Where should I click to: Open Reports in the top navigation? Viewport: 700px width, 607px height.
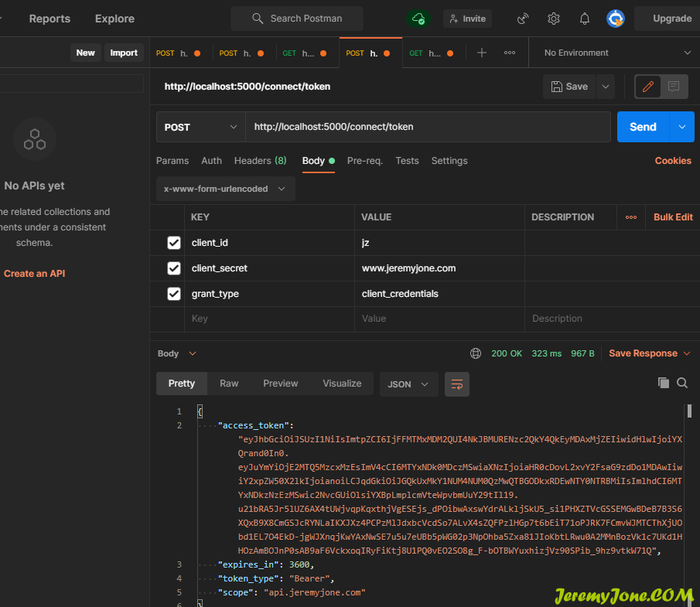(x=50, y=19)
